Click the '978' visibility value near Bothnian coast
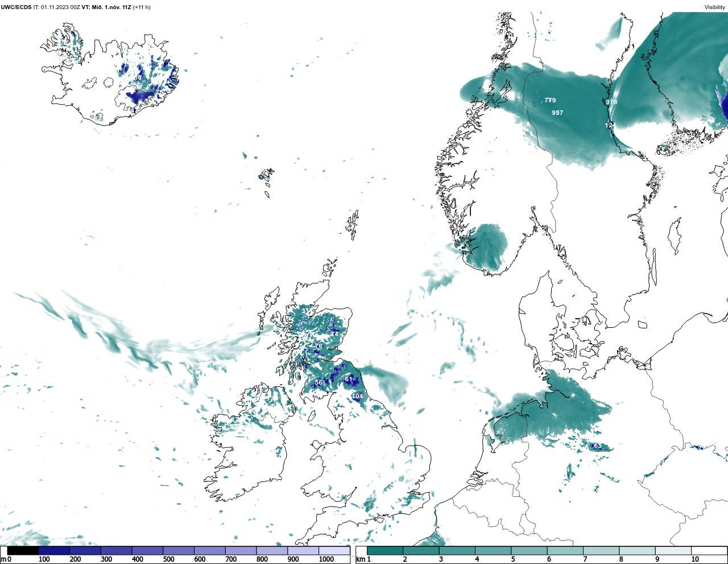Image resolution: width=728 pixels, height=564 pixels. click(x=611, y=102)
